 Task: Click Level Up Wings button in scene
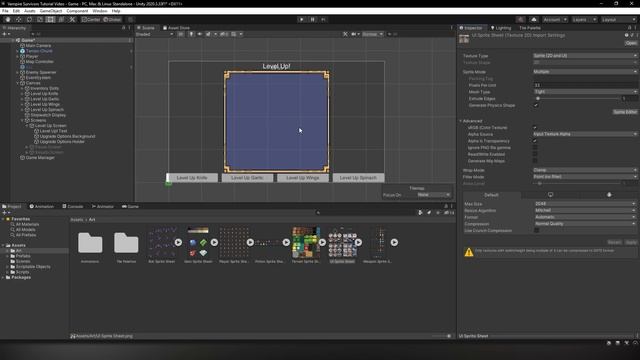coord(303,178)
